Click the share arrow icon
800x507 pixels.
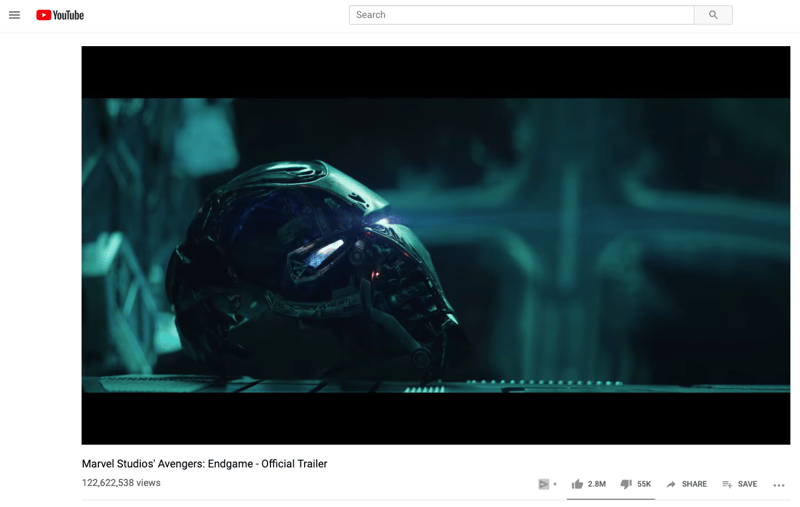(x=671, y=484)
